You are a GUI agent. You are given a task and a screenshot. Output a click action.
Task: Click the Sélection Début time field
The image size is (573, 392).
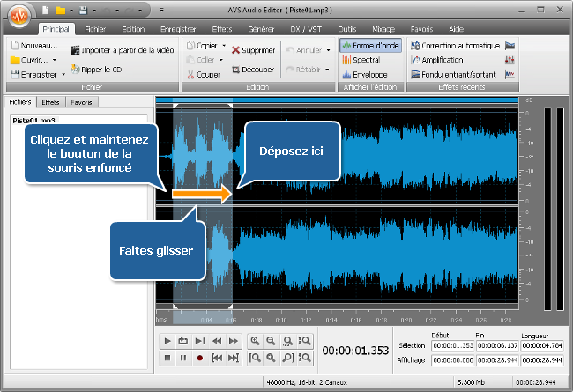click(x=453, y=345)
